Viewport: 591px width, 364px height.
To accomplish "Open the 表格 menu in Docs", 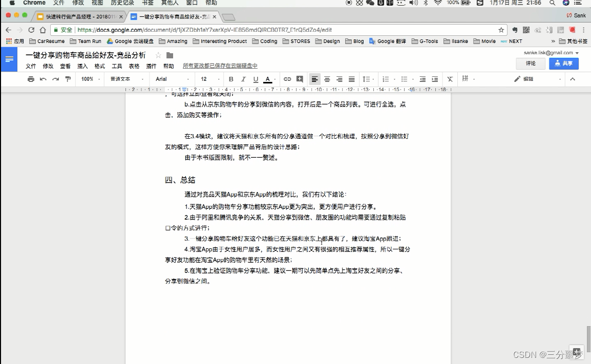I will (x=134, y=67).
